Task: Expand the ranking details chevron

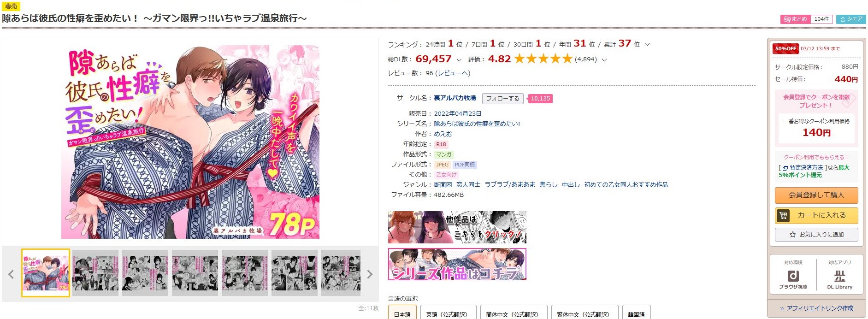Action: click(647, 45)
